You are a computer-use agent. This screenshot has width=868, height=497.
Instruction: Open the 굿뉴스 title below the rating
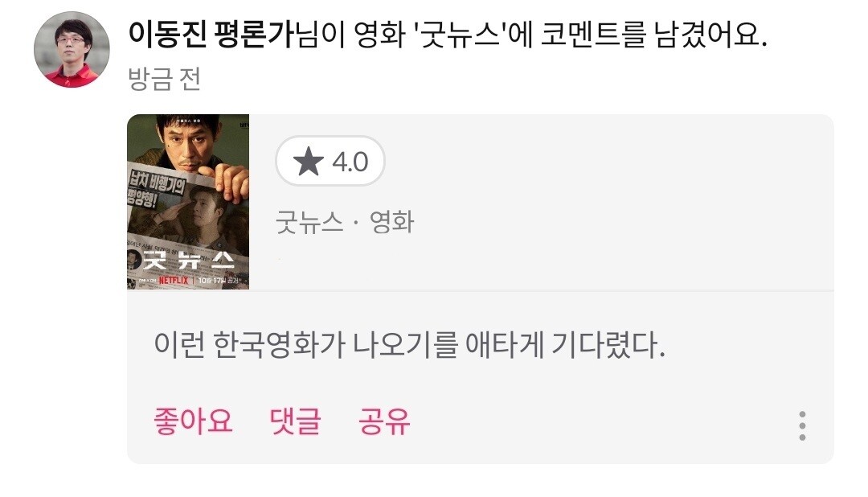tap(309, 222)
